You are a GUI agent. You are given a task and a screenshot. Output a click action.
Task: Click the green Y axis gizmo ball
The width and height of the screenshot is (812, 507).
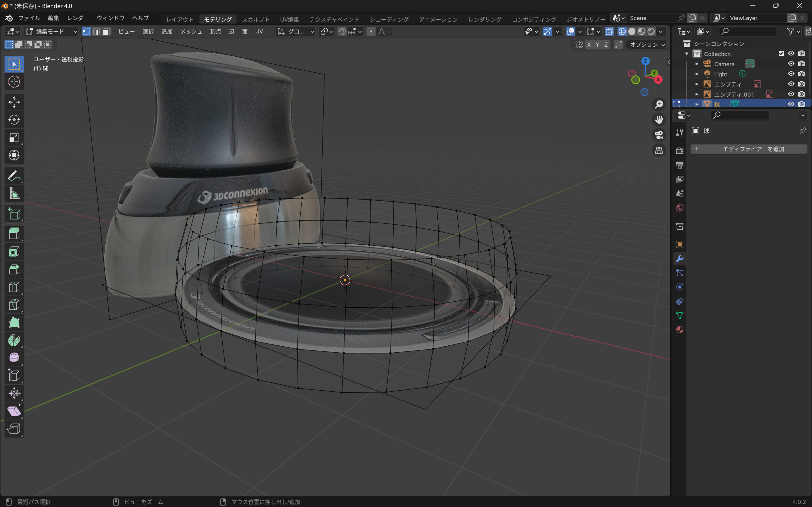click(x=654, y=73)
